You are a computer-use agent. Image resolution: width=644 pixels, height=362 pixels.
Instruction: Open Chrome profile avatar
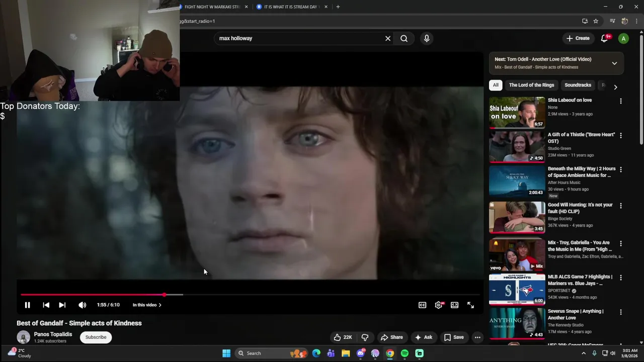624,21
